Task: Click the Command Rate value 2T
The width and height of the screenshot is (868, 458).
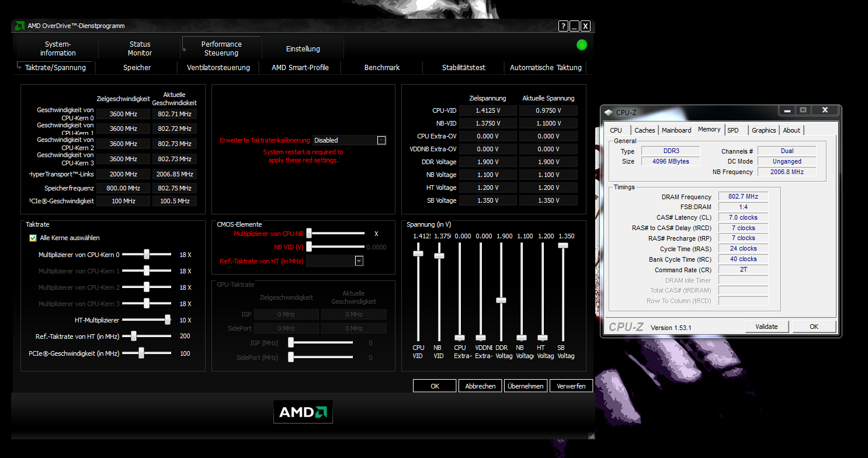Action: tap(743, 270)
